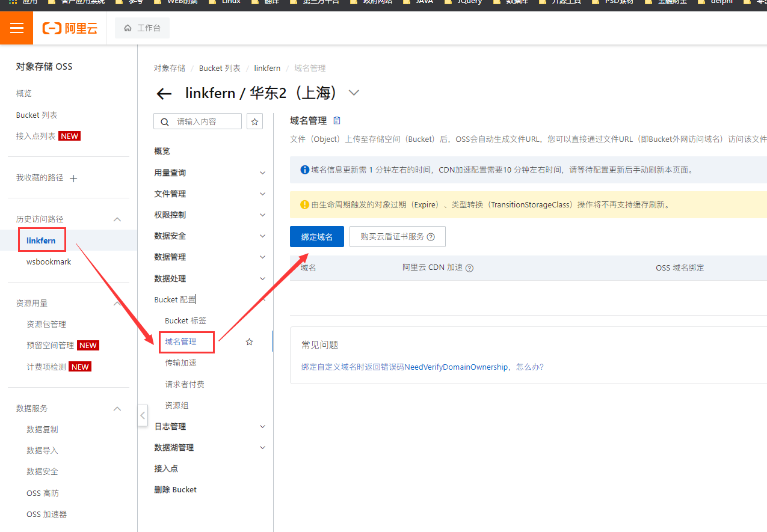This screenshot has height=532, width=767.
Task: Open 计费项检测
Action: tap(46, 367)
